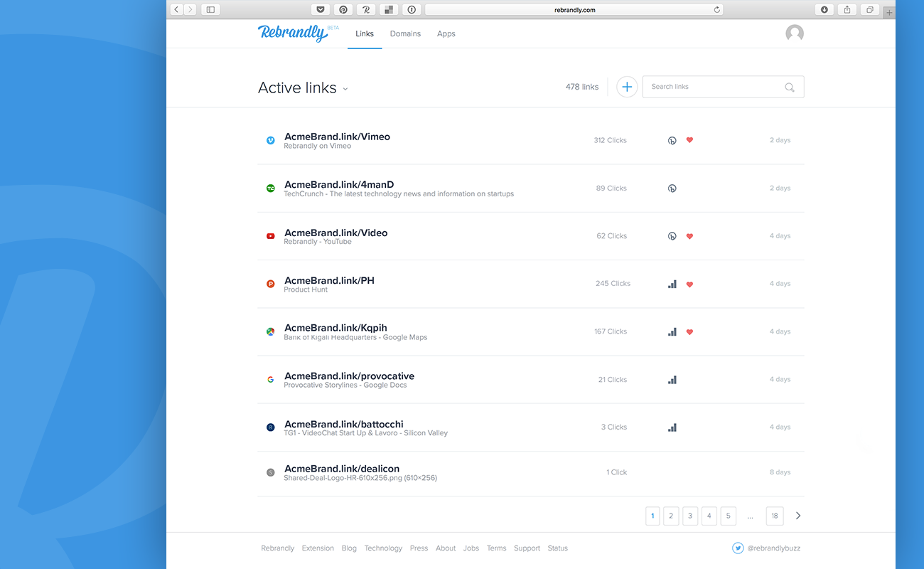Open the AcmeBrand.link/dealicon link title

coord(342,469)
